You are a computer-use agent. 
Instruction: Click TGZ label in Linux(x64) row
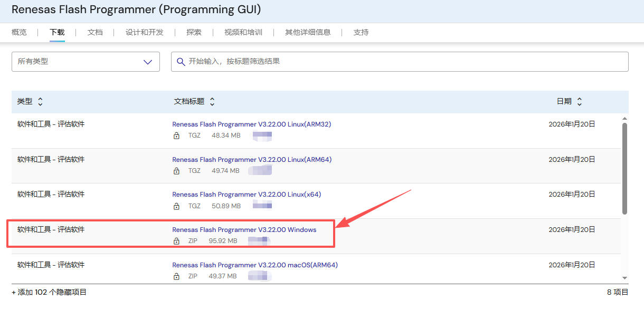[195, 206]
